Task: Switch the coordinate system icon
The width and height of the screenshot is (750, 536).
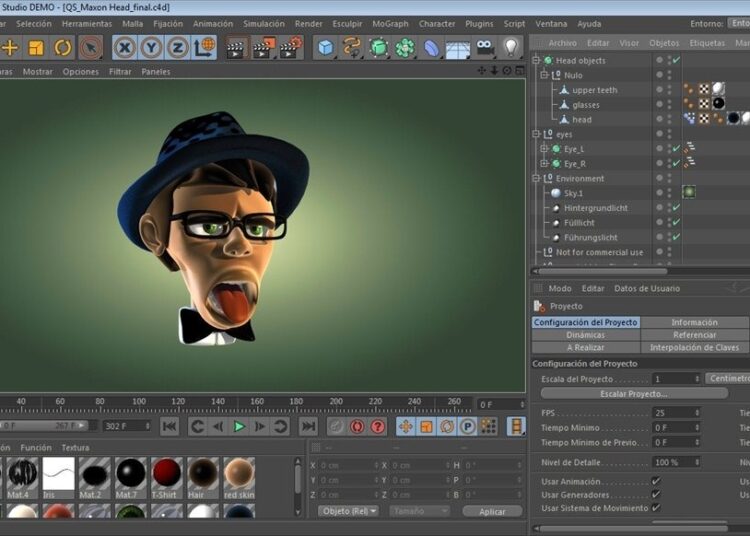Action: coord(204,48)
